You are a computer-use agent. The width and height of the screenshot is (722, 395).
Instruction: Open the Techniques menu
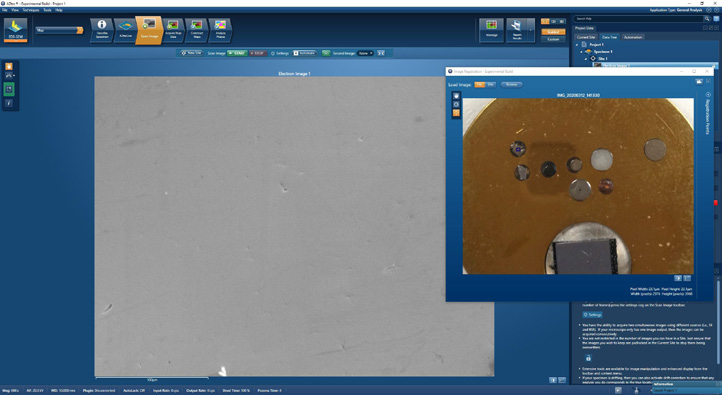31,10
